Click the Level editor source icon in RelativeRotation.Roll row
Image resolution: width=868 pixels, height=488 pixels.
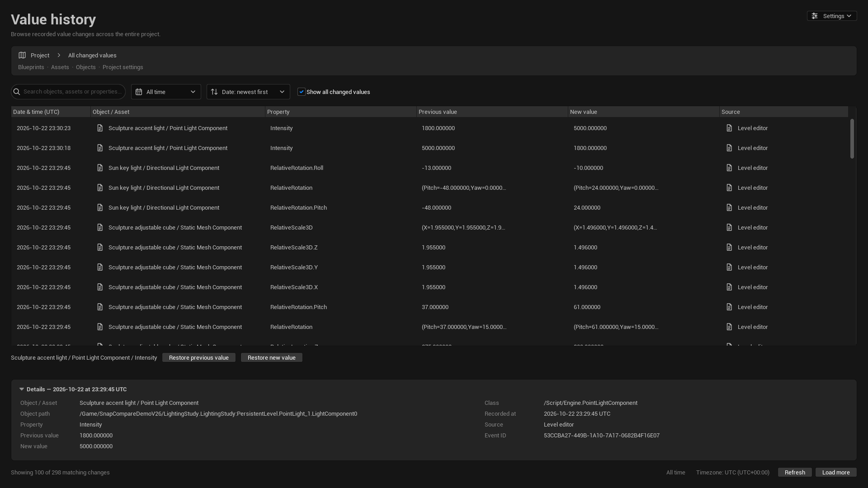click(x=729, y=168)
